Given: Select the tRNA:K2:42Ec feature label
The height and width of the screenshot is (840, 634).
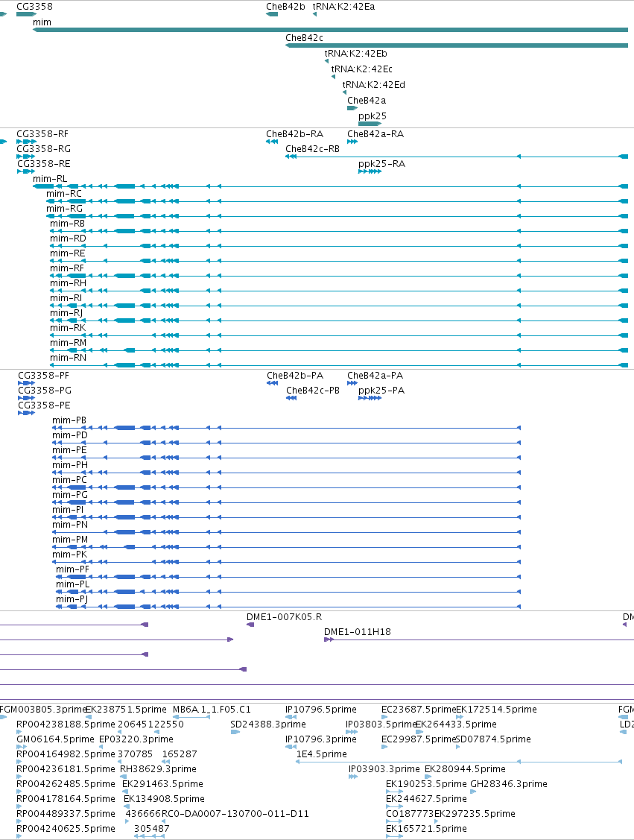Looking at the screenshot, I should [x=361, y=69].
